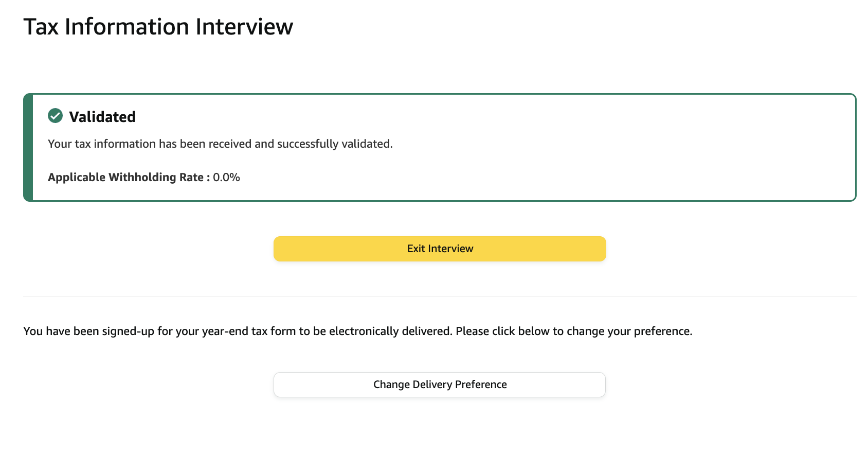Click the word Validated next to the checkmark
The height and width of the screenshot is (456, 868).
pyautogui.click(x=102, y=117)
